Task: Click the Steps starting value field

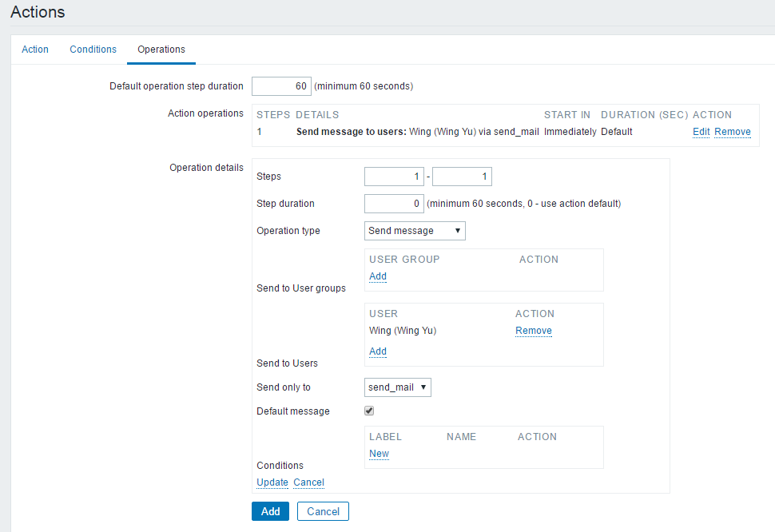Action: [x=394, y=177]
